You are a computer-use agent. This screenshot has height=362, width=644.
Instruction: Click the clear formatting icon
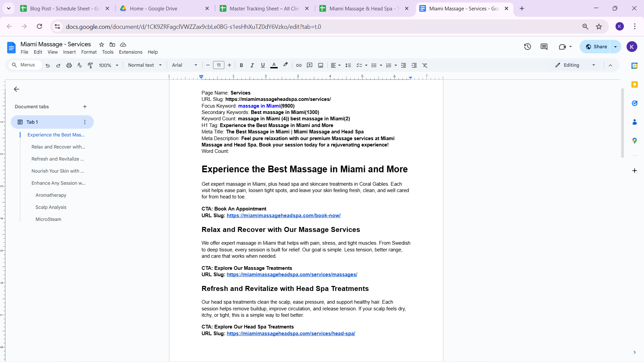coord(425,65)
